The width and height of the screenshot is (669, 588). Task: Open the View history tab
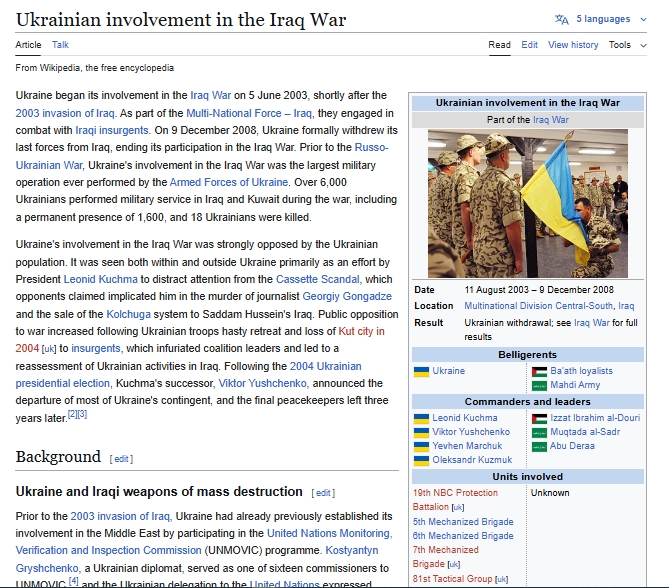tap(573, 45)
